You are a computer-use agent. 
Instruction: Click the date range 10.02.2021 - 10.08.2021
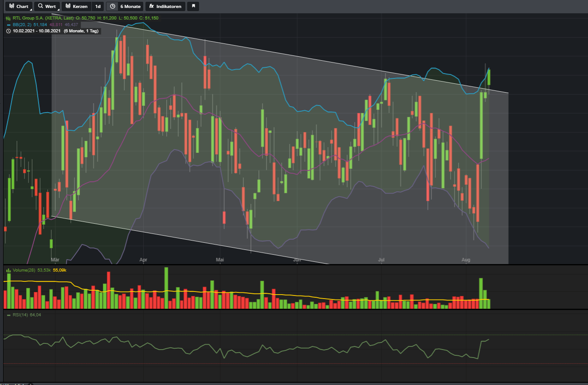click(37, 31)
